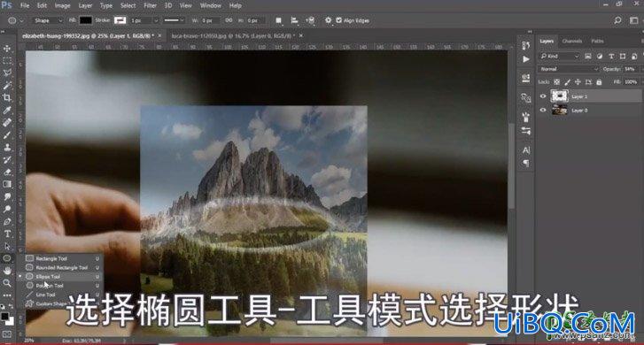Choose Rounded Rectangle Tool from flyout
This screenshot has width=644, height=345.
[x=62, y=267]
